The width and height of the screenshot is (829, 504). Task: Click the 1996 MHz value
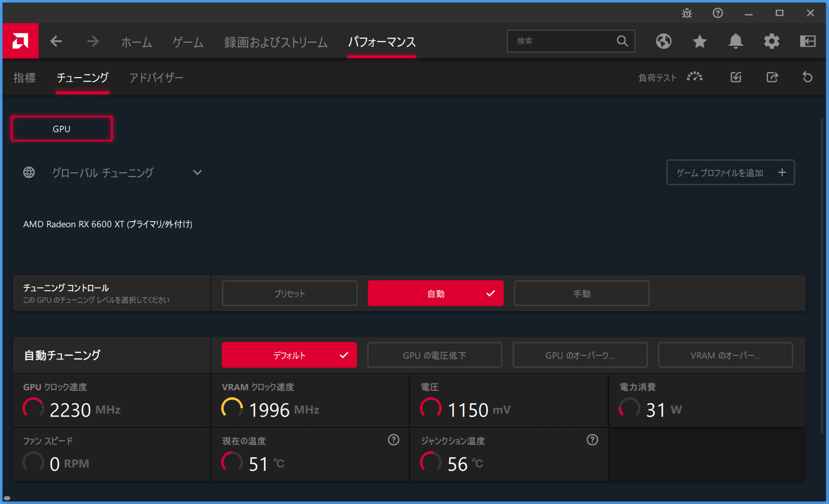(x=284, y=410)
